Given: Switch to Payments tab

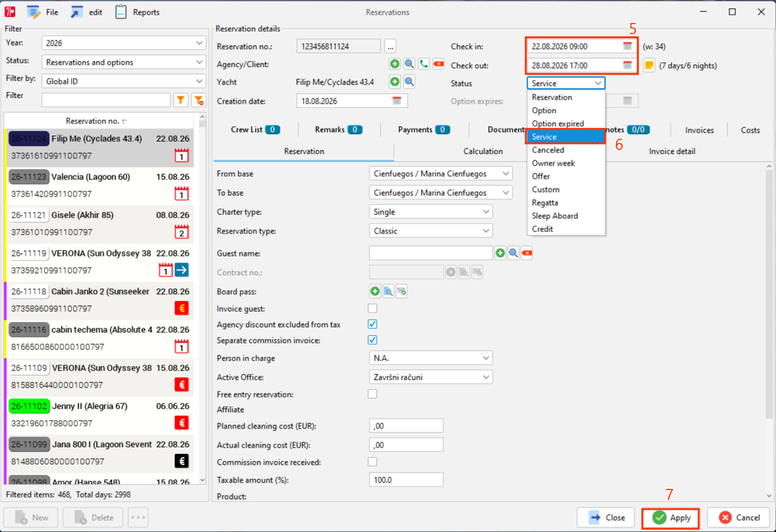Looking at the screenshot, I should (x=424, y=130).
